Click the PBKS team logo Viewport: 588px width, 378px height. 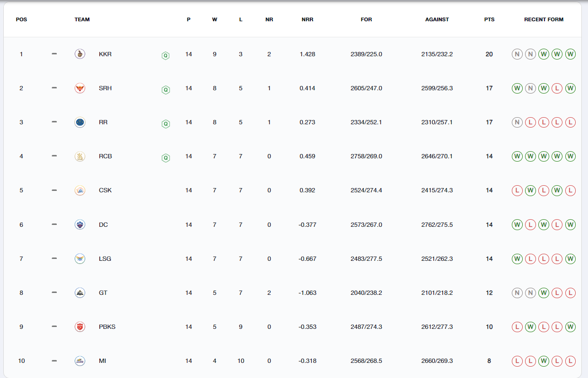click(x=80, y=326)
